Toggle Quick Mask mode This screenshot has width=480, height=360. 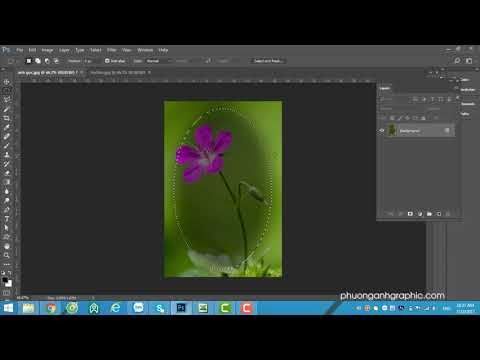(7, 293)
